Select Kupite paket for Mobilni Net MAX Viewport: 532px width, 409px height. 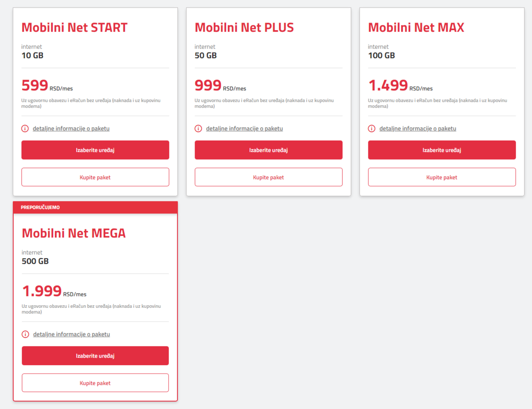[x=442, y=177]
